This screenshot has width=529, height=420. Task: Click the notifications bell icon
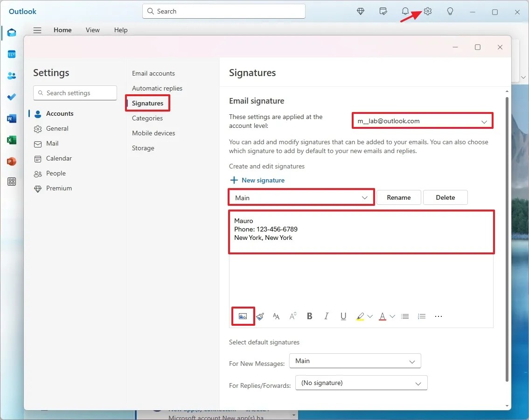(405, 11)
